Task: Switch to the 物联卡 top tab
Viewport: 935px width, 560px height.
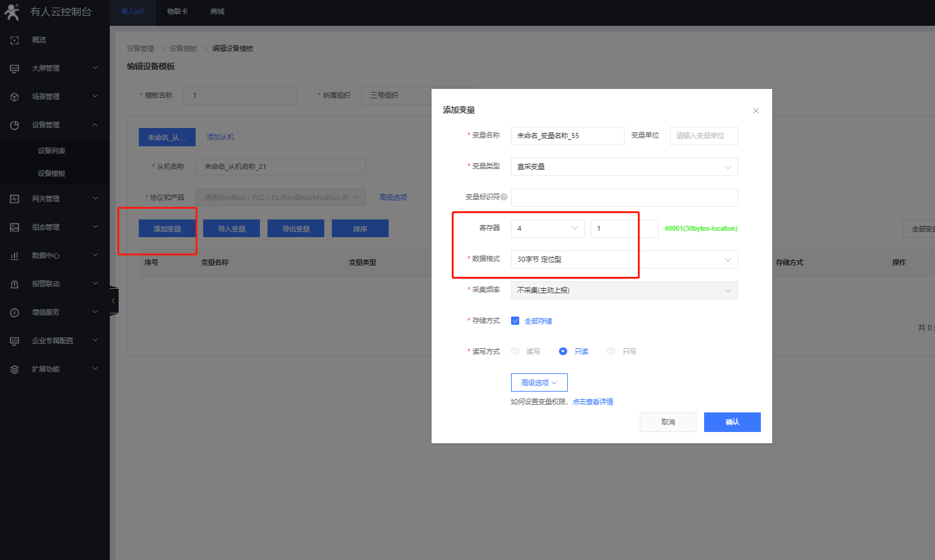Action: pyautogui.click(x=177, y=11)
